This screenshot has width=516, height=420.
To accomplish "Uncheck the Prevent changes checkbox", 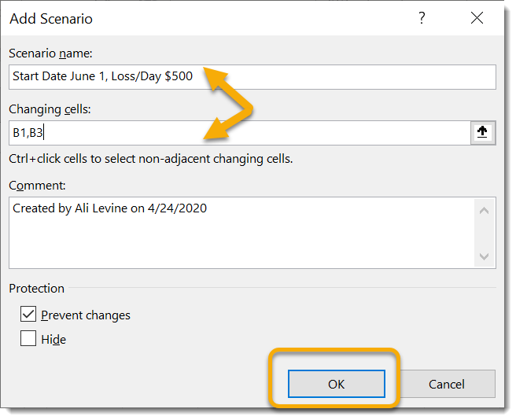I will (x=29, y=315).
